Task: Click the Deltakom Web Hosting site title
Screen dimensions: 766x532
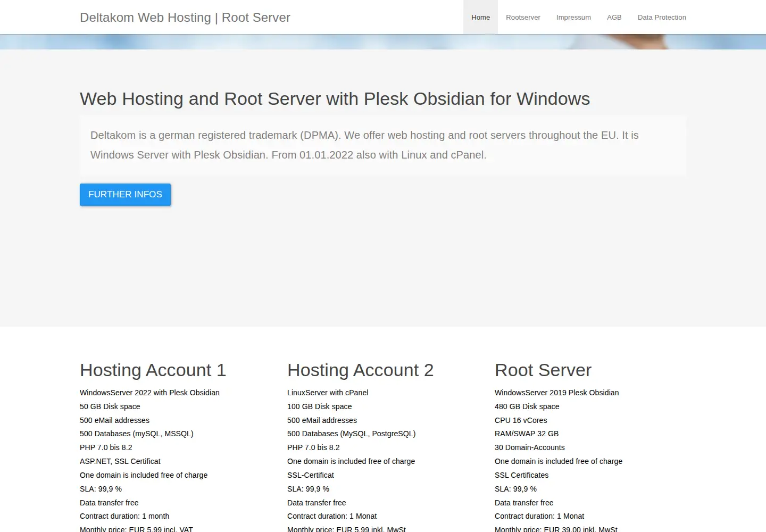Action: tap(185, 17)
